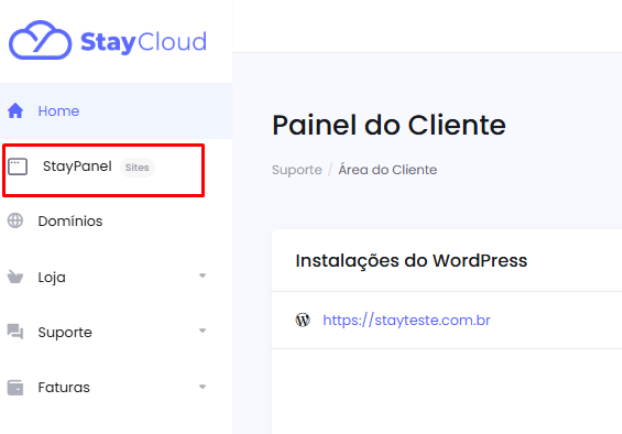Image resolution: width=622 pixels, height=434 pixels.
Task: Click the Painel do Cliente heading
Action: click(x=389, y=125)
